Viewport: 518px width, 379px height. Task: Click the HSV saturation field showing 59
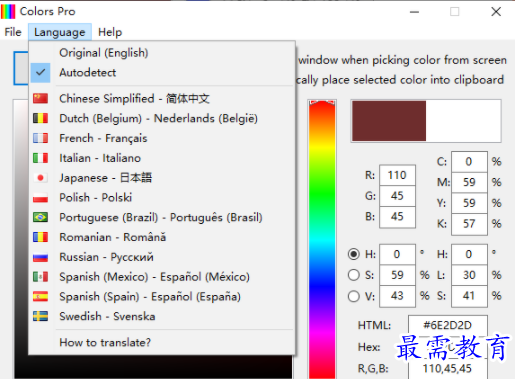pos(397,275)
